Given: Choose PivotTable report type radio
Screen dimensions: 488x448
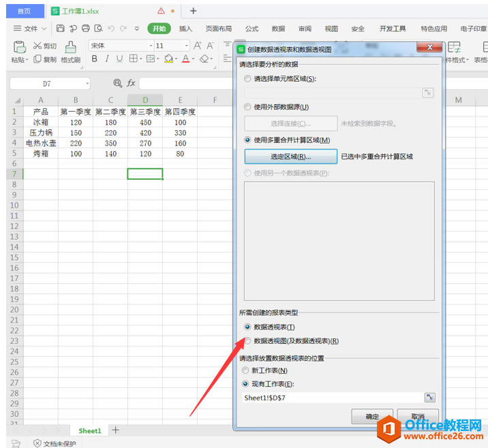Looking at the screenshot, I should pos(247,327).
